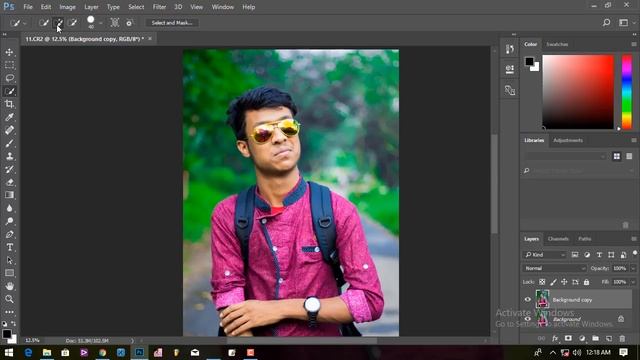Select the Hand tool
The image size is (640, 360).
[9, 286]
